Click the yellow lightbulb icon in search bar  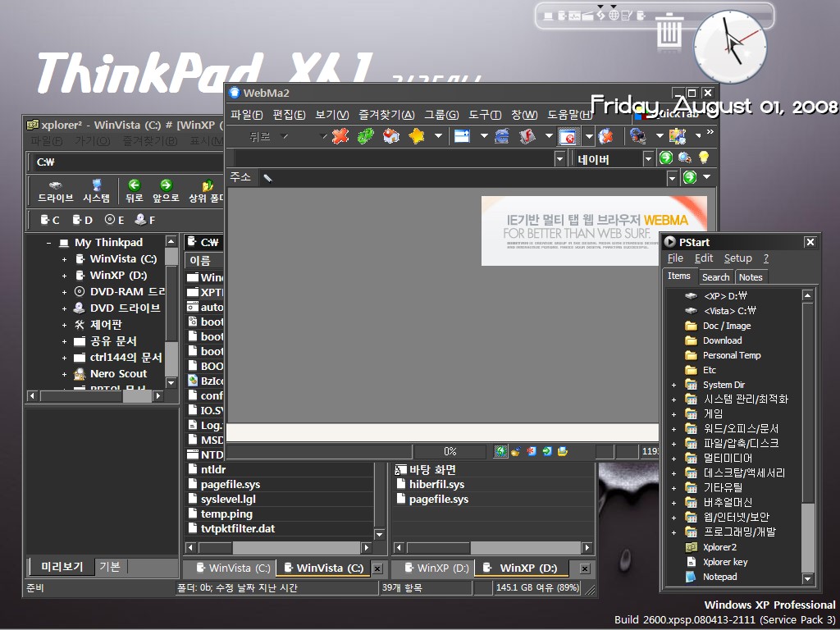point(703,157)
